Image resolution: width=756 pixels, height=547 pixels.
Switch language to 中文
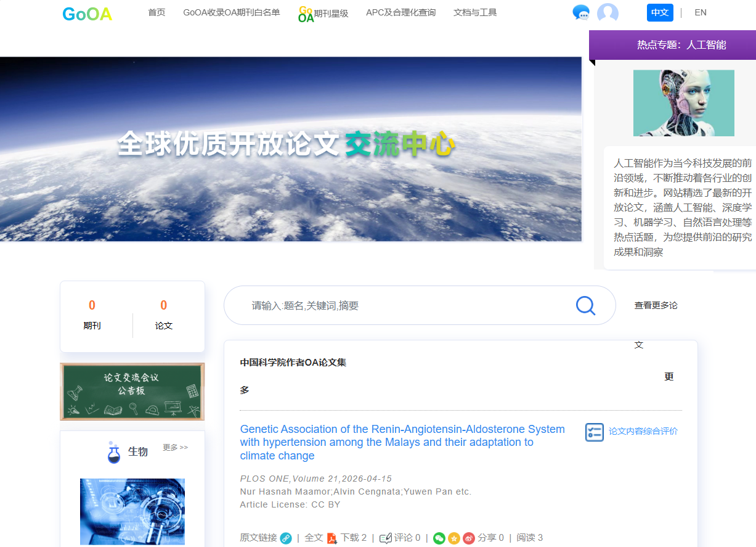click(x=660, y=12)
